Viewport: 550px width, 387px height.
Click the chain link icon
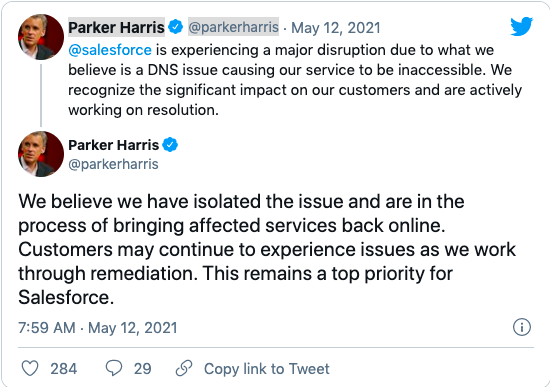tap(184, 368)
